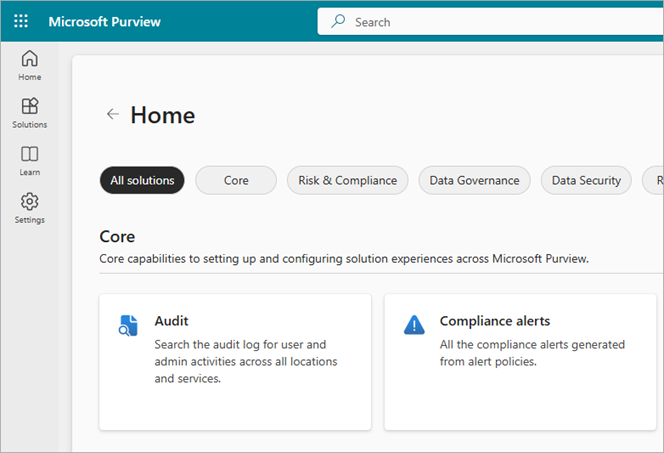This screenshot has width=664, height=453.
Task: Choose the Data Security filter
Action: 586,180
